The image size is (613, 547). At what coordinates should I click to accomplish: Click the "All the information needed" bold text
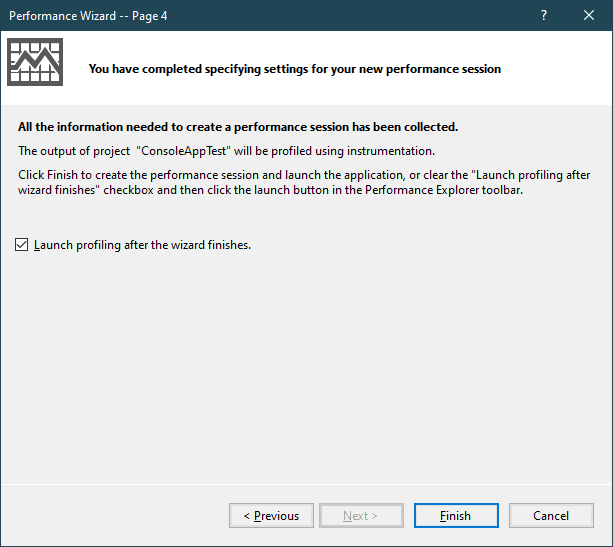[238, 127]
